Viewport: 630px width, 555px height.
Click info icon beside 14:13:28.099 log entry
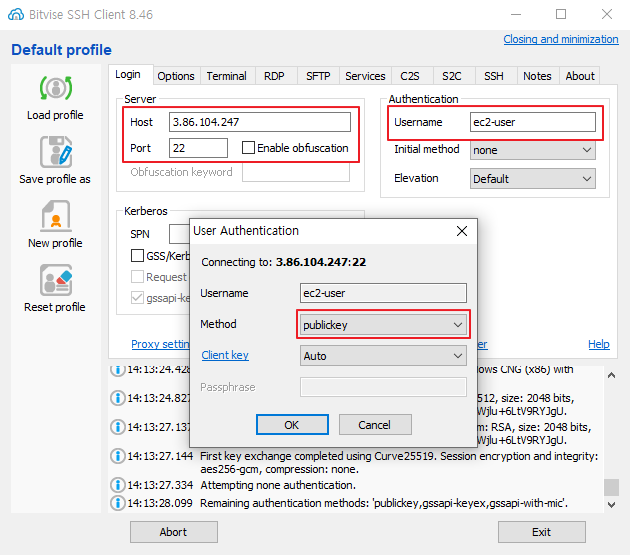pyautogui.click(x=118, y=503)
